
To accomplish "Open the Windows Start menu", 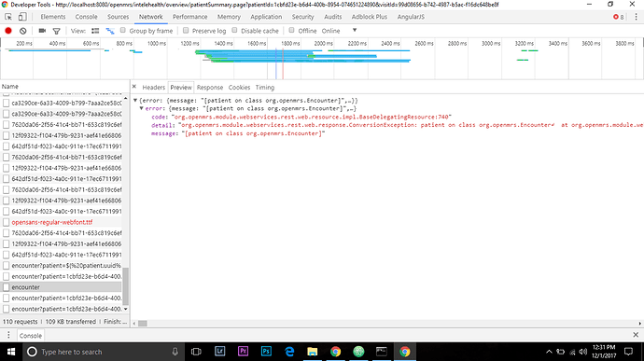I will tap(11, 352).
